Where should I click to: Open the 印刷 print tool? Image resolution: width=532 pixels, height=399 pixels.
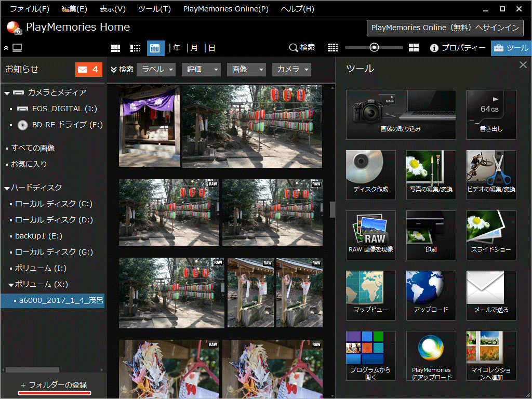tap(431, 235)
